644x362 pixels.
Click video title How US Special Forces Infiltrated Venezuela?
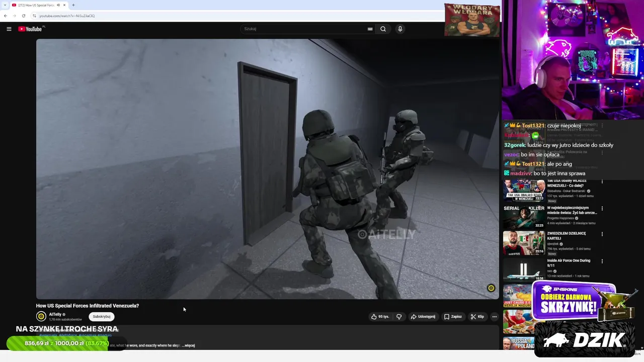(88, 306)
